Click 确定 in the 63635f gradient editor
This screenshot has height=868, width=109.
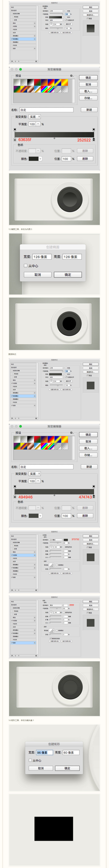click(88, 78)
